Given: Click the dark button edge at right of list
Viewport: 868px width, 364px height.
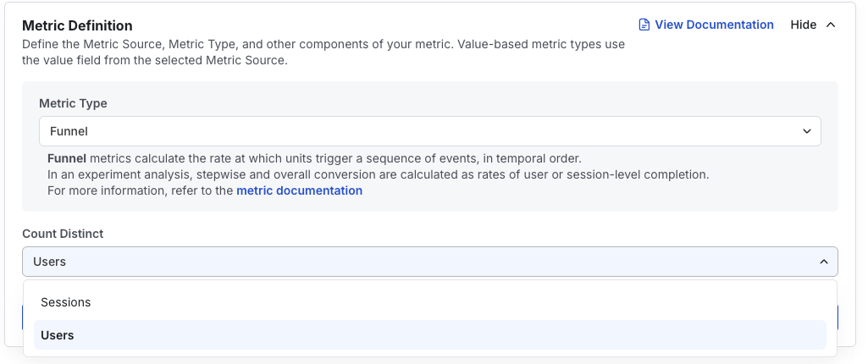Looking at the screenshot, I should click(838, 317).
